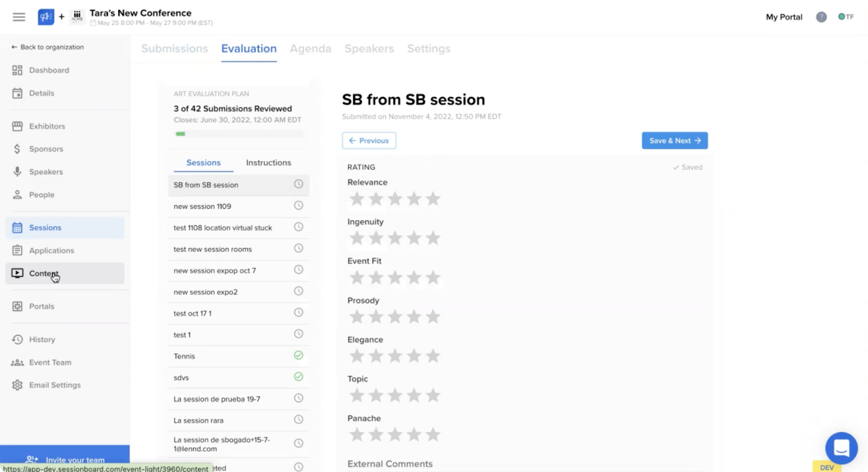Switch to the Instructions tab
The height and width of the screenshot is (472, 868).
[268, 163]
